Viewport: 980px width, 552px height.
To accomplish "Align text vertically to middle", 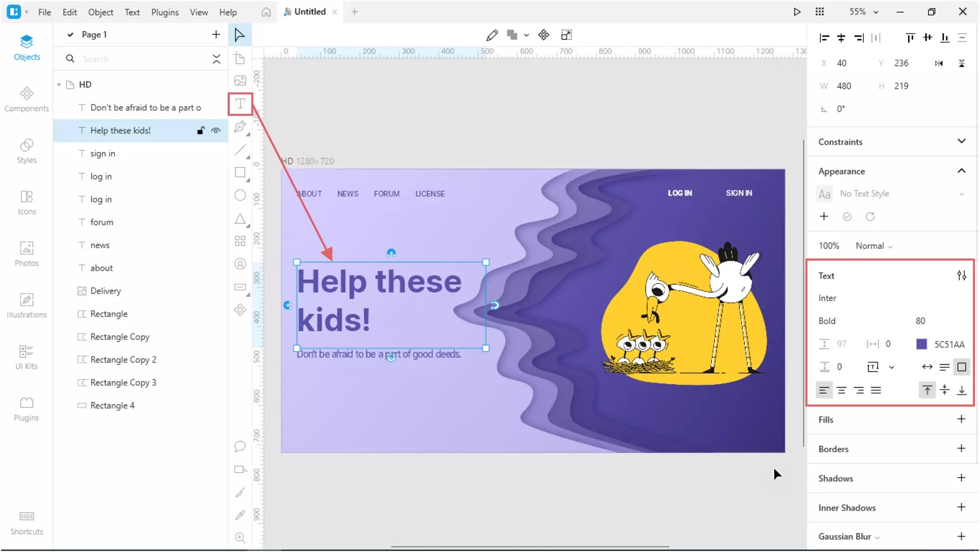I will click(945, 391).
